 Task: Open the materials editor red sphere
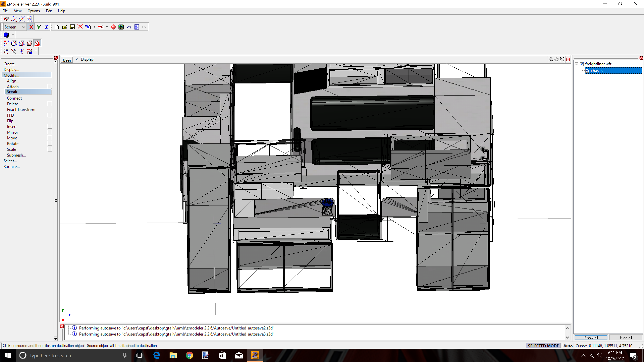click(x=113, y=27)
